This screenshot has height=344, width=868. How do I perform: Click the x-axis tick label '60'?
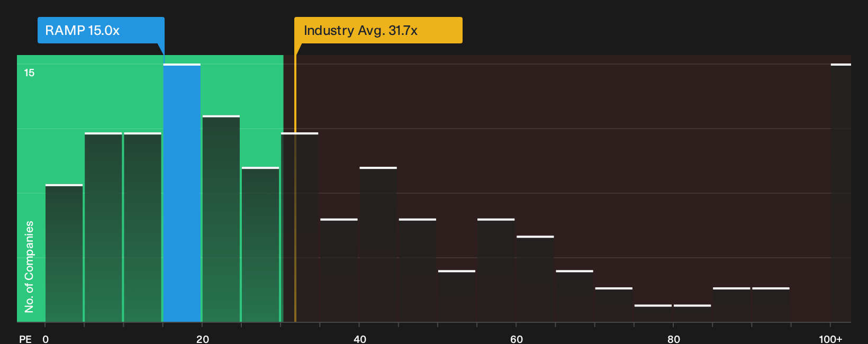coord(517,339)
